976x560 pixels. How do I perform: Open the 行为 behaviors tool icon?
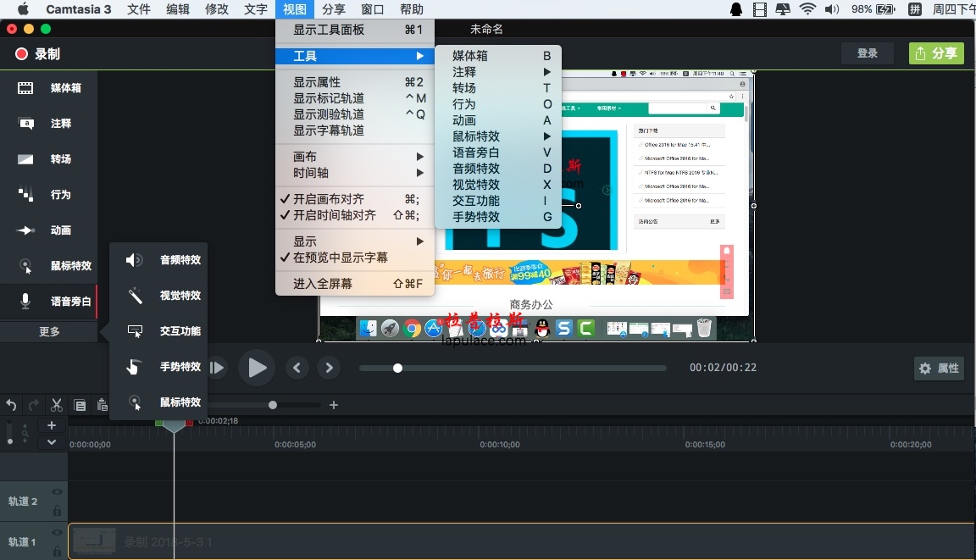25,195
